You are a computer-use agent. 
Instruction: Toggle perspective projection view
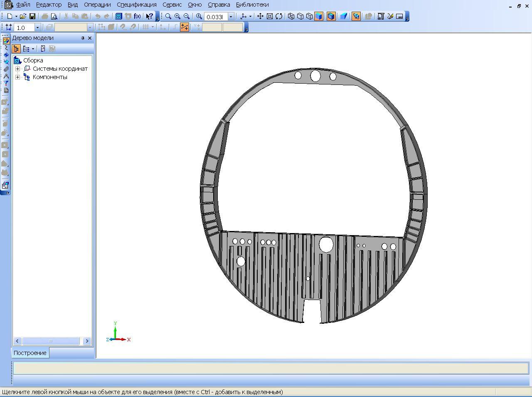[343, 16]
